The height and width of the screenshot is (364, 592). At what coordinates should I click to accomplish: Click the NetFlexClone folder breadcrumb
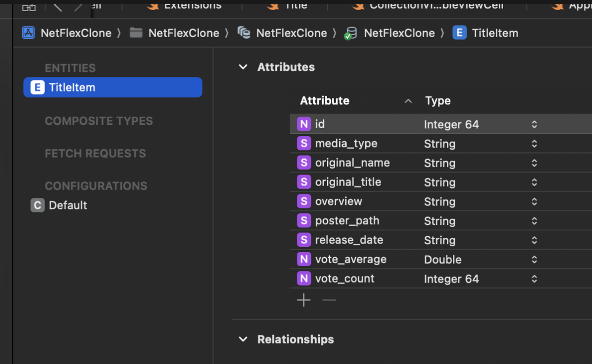click(184, 33)
